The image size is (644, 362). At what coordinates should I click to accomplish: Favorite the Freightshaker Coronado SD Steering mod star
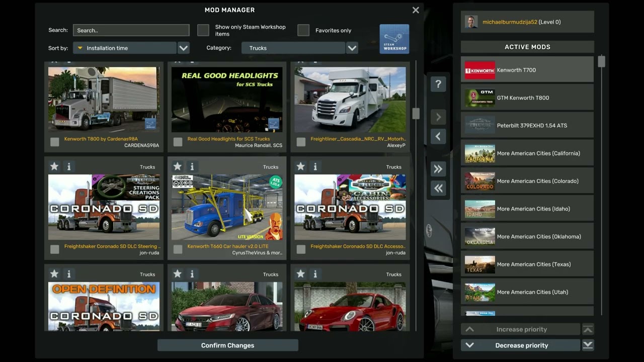(54, 166)
